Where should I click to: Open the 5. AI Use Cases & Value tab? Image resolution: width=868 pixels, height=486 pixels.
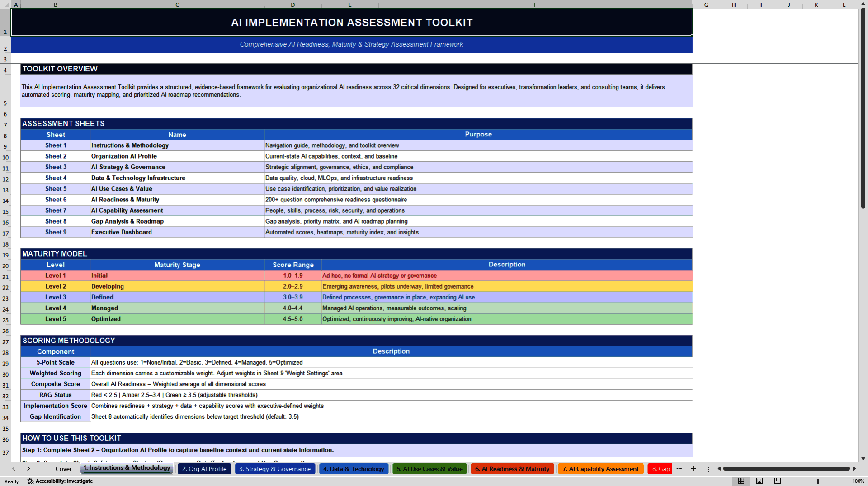429,469
